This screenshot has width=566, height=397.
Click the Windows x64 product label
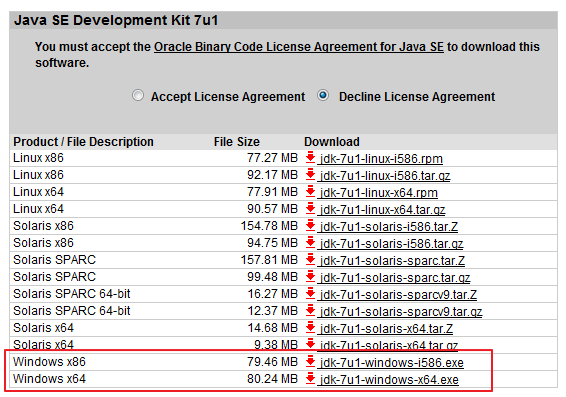click(x=49, y=379)
